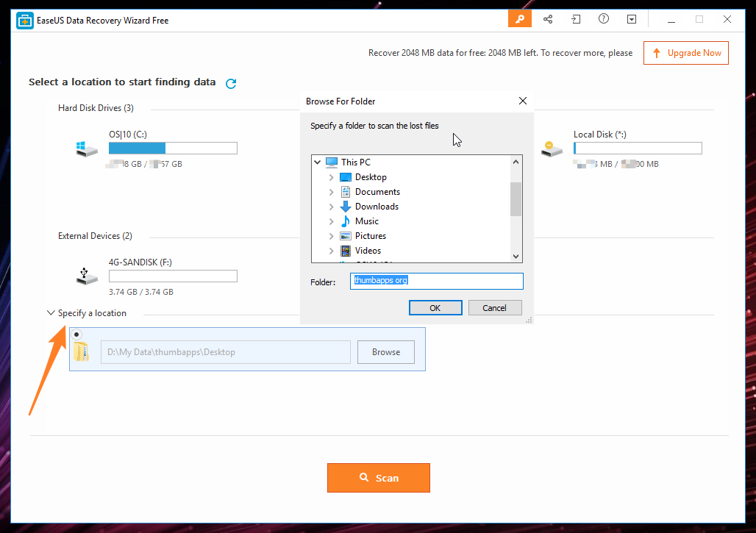Screen dimensions: 756x533
Task: Click the EaseUS app logo icon
Action: [24, 21]
